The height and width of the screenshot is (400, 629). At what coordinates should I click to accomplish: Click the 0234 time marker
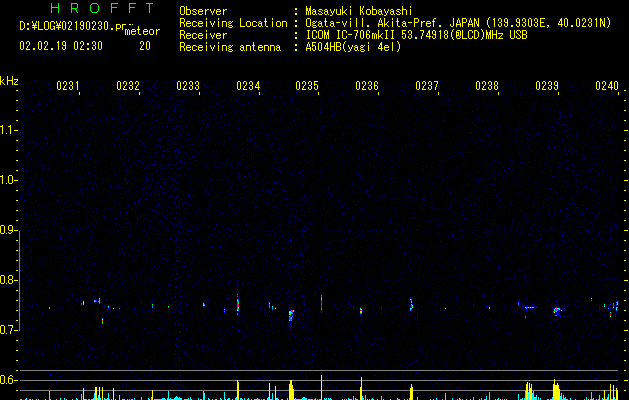coord(248,85)
